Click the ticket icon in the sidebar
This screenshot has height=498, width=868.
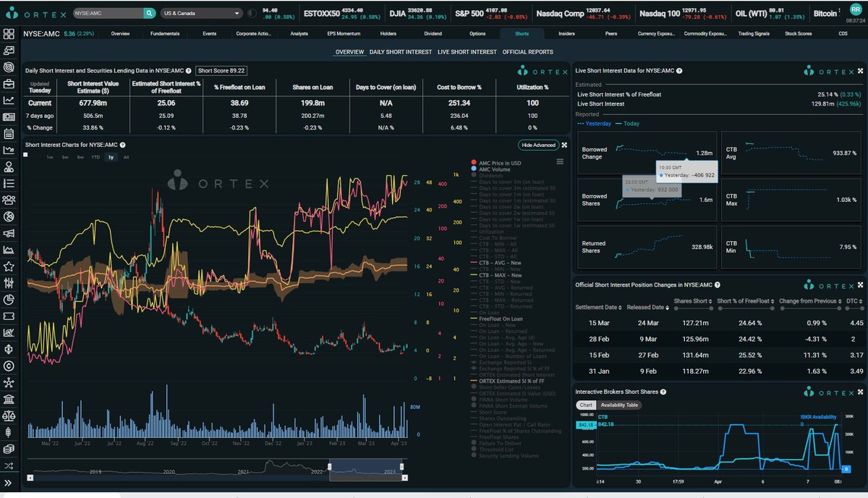click(x=9, y=316)
